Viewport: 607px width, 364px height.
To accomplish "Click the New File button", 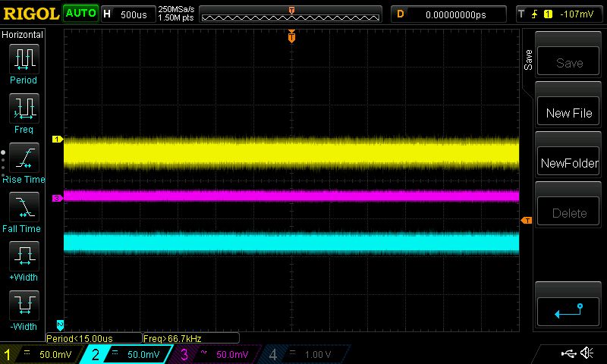I will pos(568,112).
